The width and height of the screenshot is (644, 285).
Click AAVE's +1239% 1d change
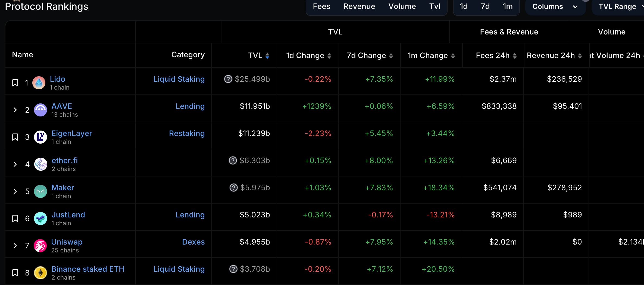click(317, 106)
